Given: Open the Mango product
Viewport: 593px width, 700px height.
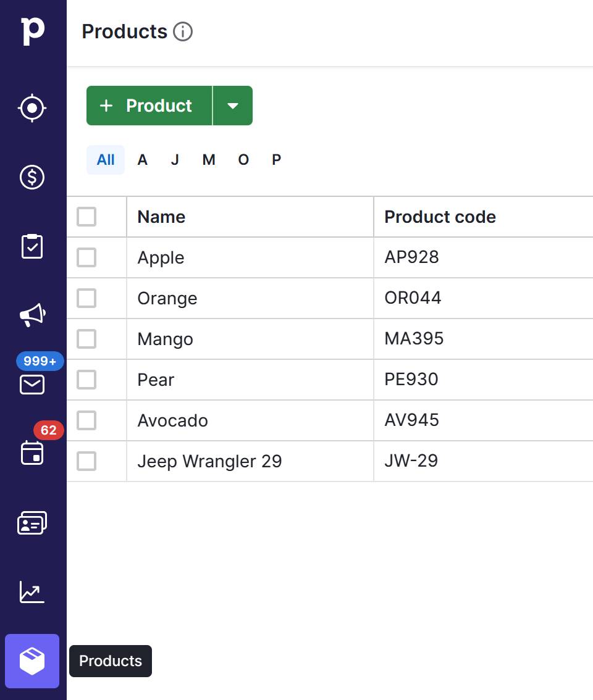Looking at the screenshot, I should coord(166,339).
